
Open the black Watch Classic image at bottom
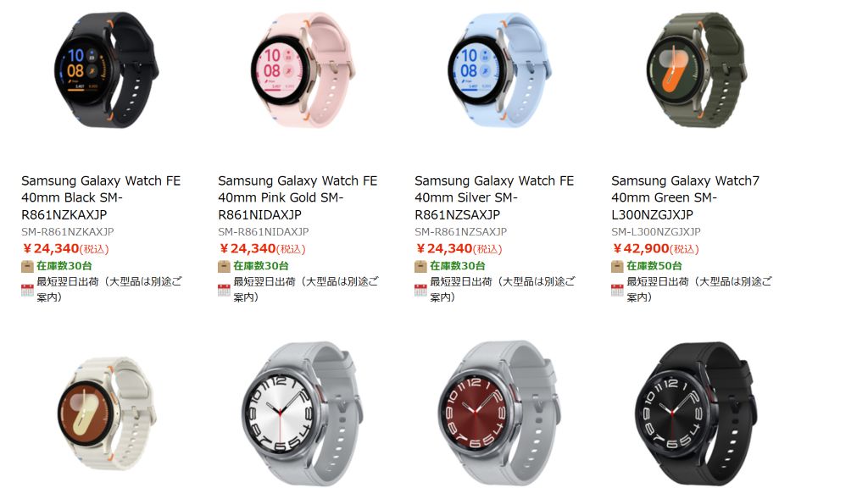[696, 413]
